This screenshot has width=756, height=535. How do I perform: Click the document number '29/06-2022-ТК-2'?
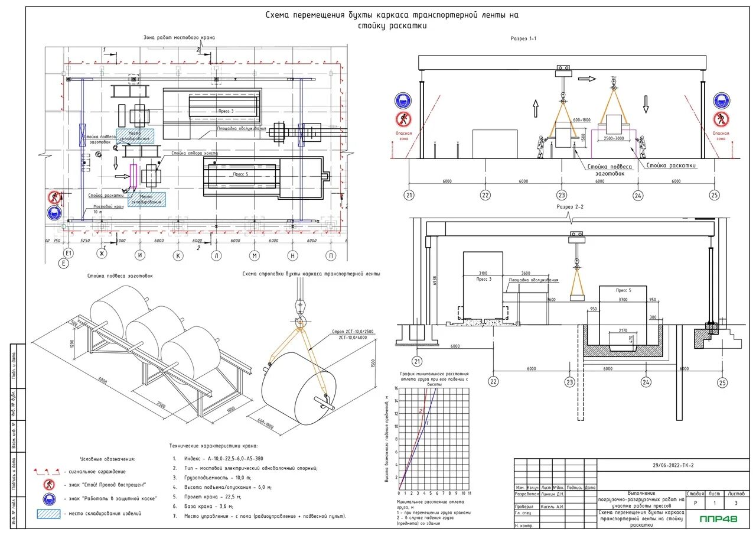[x=673, y=465]
